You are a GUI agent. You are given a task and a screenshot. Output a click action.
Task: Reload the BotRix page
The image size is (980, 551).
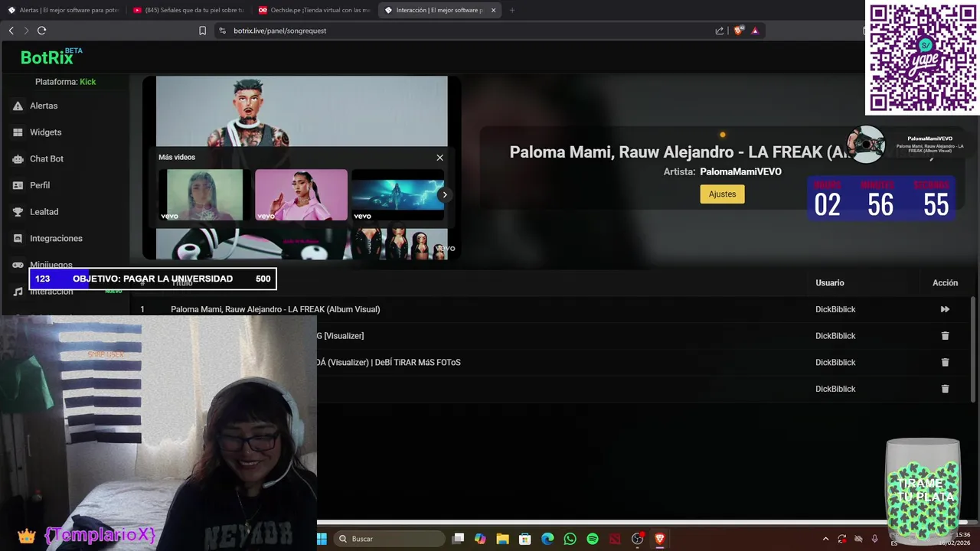click(41, 31)
